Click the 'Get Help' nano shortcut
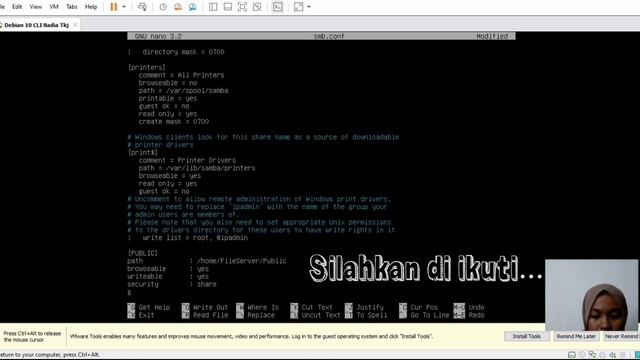Screen dimensions: 640x360 [149, 307]
